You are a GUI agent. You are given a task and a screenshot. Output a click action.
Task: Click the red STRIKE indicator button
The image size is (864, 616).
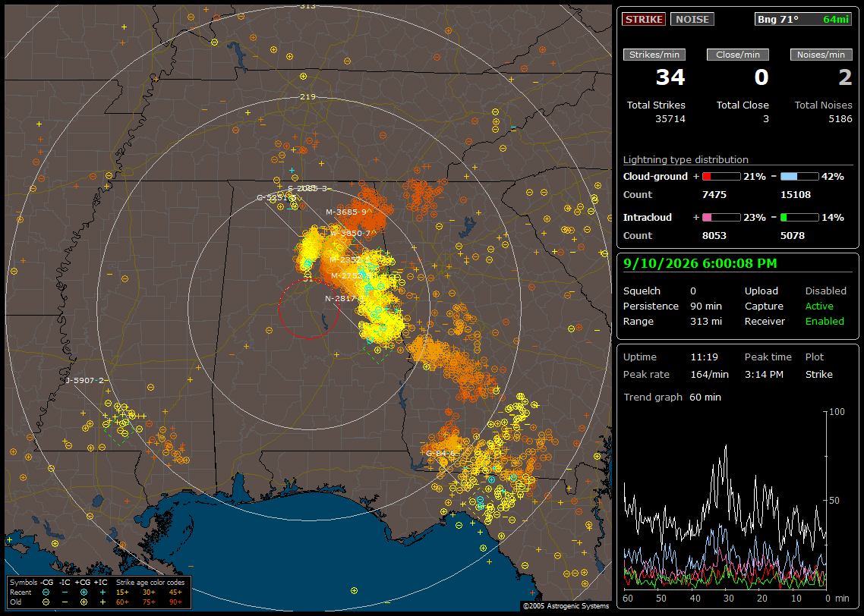click(644, 19)
